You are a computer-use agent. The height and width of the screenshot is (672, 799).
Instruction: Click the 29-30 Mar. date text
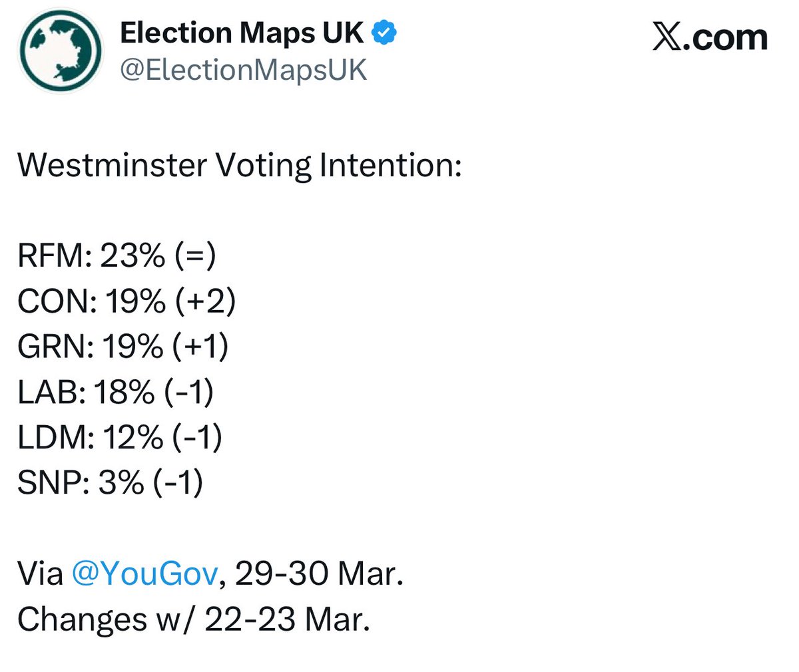coord(320,573)
